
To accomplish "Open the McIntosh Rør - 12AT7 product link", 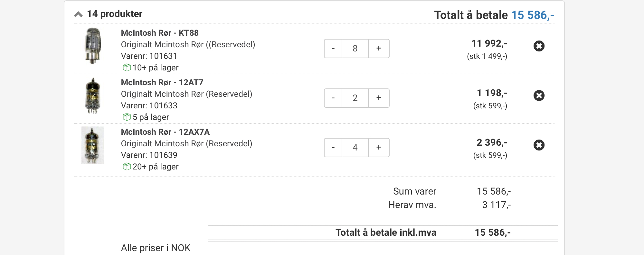I will pos(162,82).
